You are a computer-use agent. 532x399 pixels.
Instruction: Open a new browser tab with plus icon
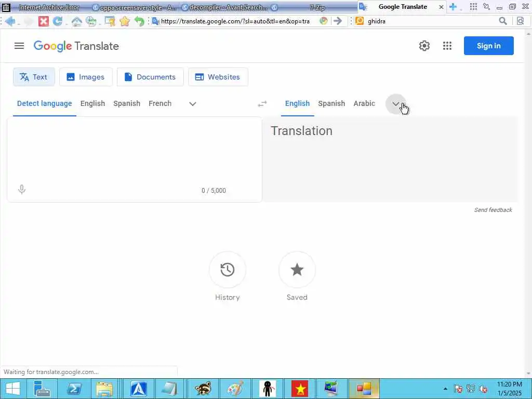[453, 6]
